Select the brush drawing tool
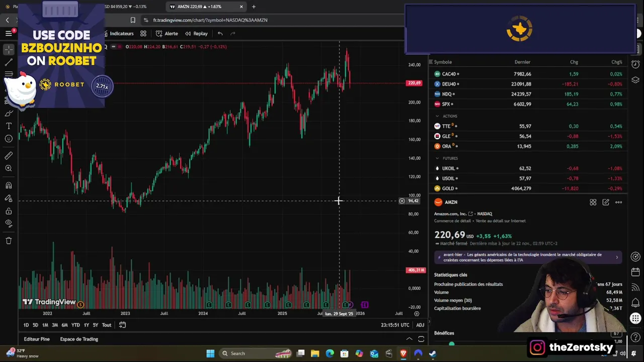644x362 pixels. pos(9,113)
